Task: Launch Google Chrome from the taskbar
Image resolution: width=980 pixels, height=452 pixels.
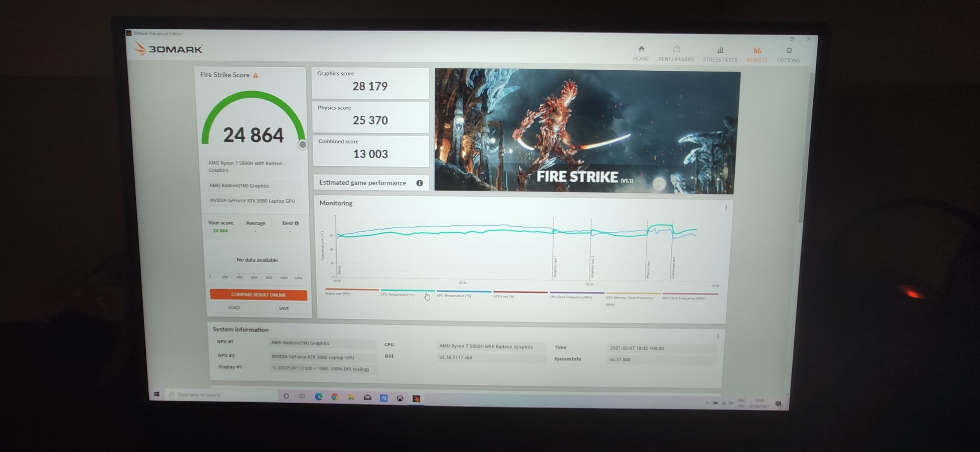Action: point(335,397)
